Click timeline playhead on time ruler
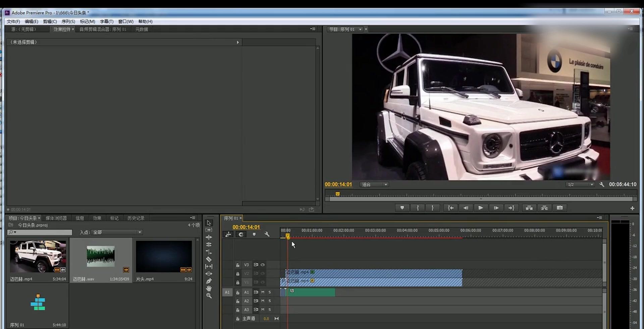The image size is (644, 329). (287, 236)
